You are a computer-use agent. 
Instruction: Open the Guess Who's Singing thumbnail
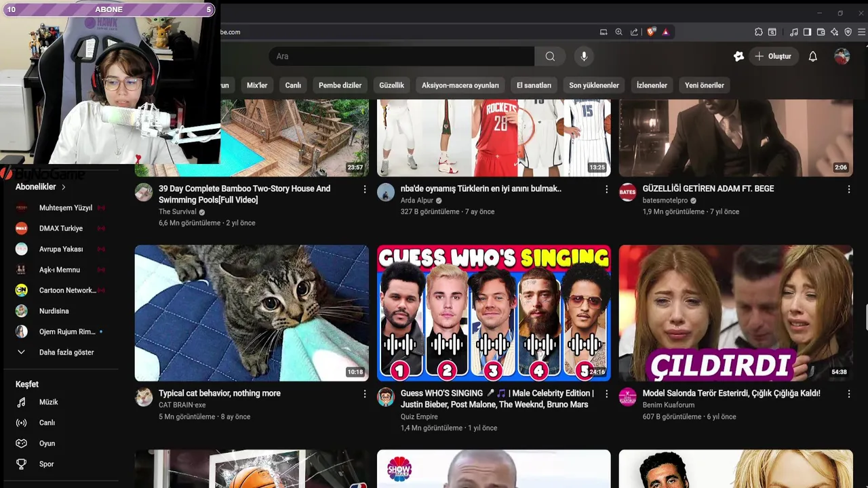pos(494,313)
